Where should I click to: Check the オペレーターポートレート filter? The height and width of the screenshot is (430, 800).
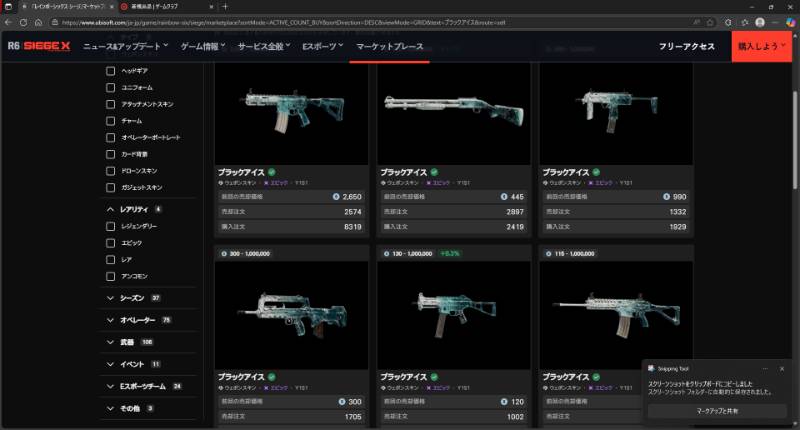click(110, 137)
